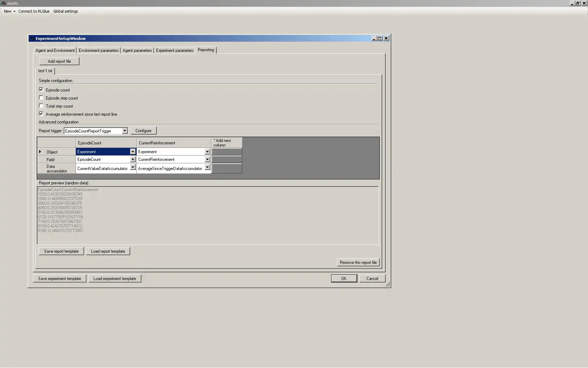Click preview line starting with 5100
588x368 pixels.
coord(60,212)
